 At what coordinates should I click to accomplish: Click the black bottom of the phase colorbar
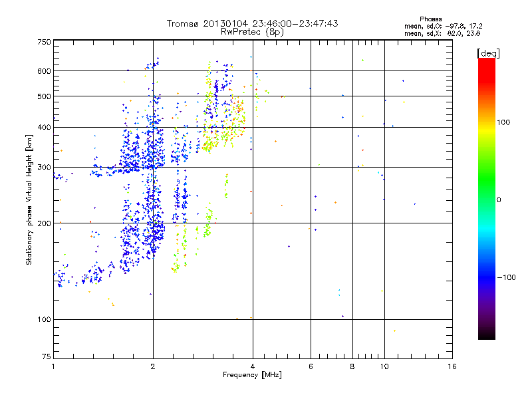(487, 334)
